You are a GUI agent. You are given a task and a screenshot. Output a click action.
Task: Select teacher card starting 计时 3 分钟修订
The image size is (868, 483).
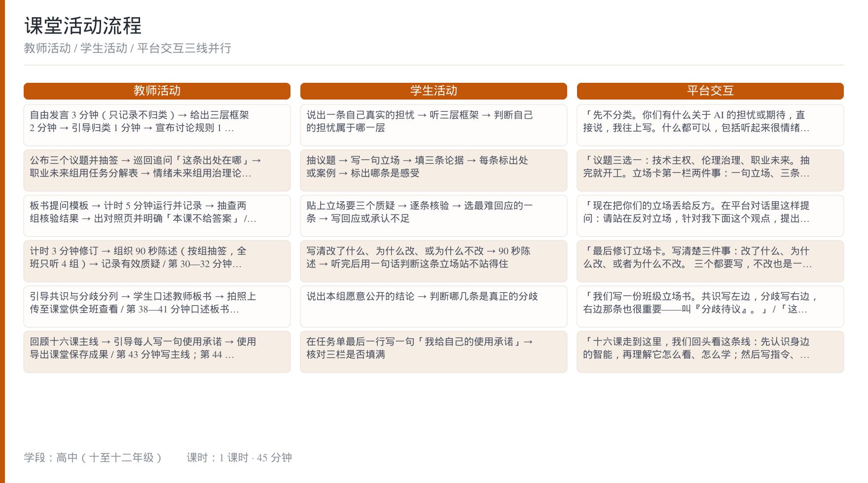click(x=157, y=261)
